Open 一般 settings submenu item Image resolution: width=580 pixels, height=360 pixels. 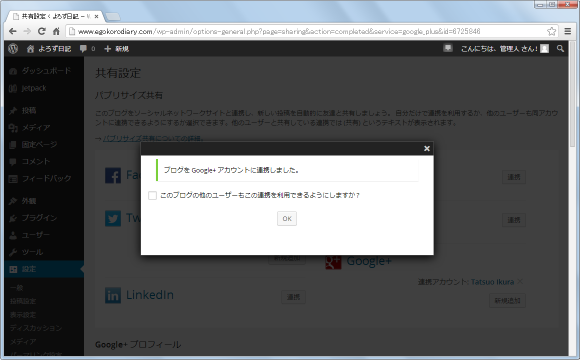tap(16, 287)
